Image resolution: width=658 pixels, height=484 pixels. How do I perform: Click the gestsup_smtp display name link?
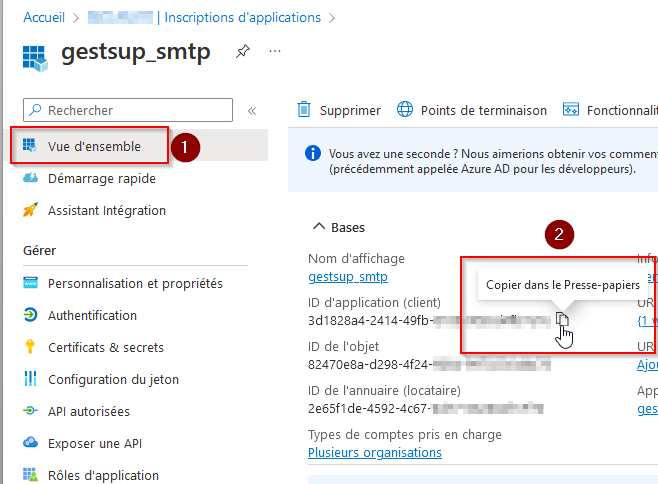(x=348, y=277)
